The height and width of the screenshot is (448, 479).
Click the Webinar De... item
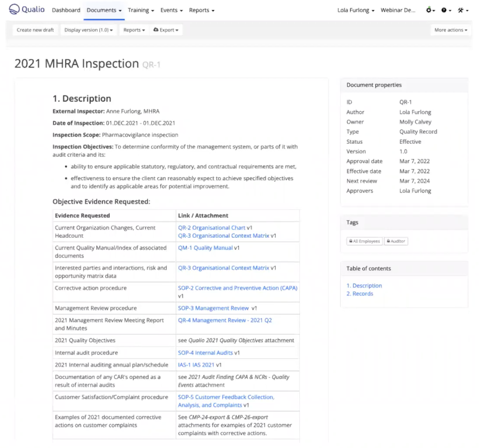398,10
